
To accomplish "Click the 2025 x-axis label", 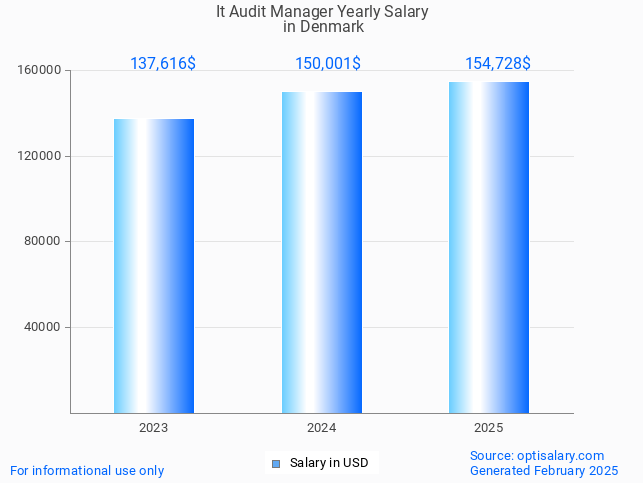I will click(x=489, y=427).
